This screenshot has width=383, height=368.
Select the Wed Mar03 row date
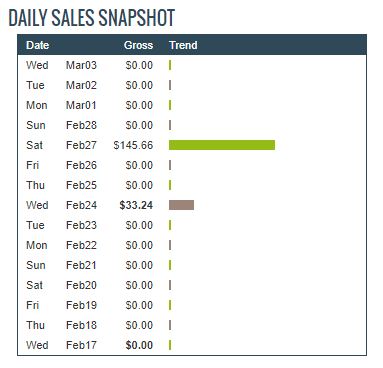61,65
